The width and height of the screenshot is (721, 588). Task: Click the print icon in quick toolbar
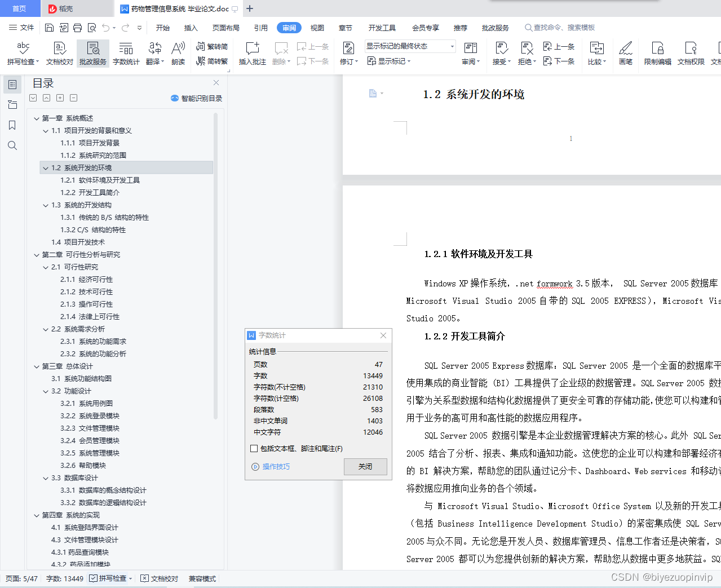pyautogui.click(x=77, y=28)
